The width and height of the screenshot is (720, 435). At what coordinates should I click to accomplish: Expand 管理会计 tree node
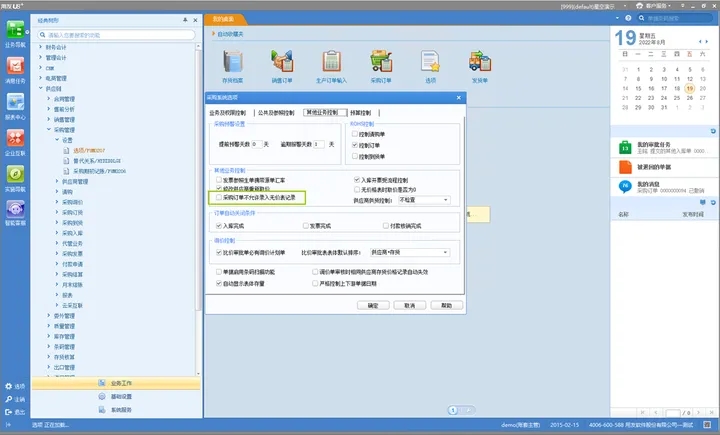[40, 57]
